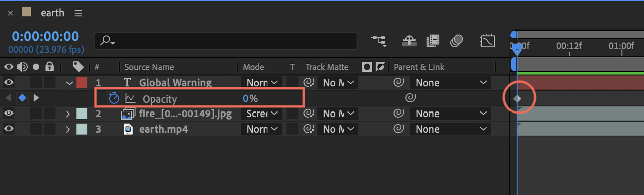Viewport: 644px width, 195px height.
Task: Open the Composition Mini-Flowchart icon
Action: [x=378, y=41]
